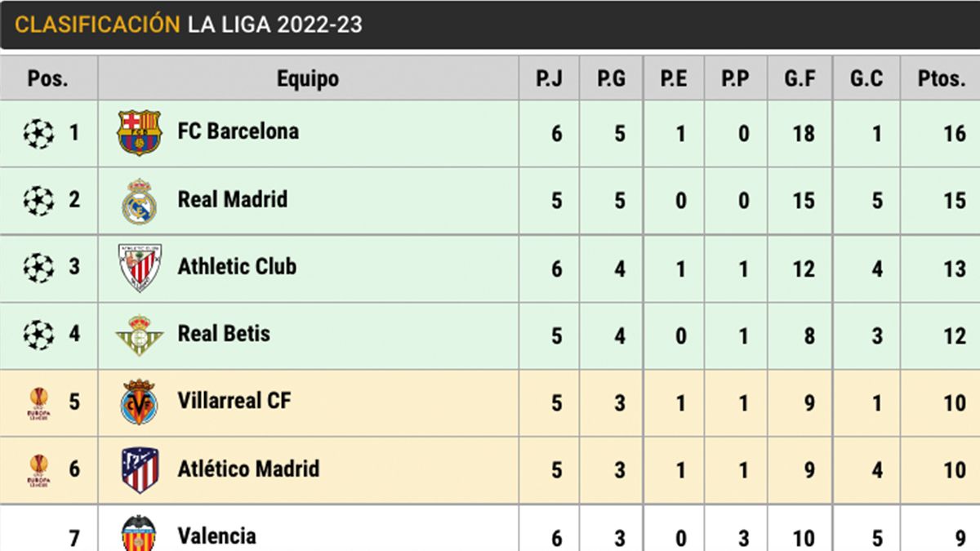The width and height of the screenshot is (980, 551).
Task: Select the Athletic Club crest icon
Action: pyautogui.click(x=139, y=268)
